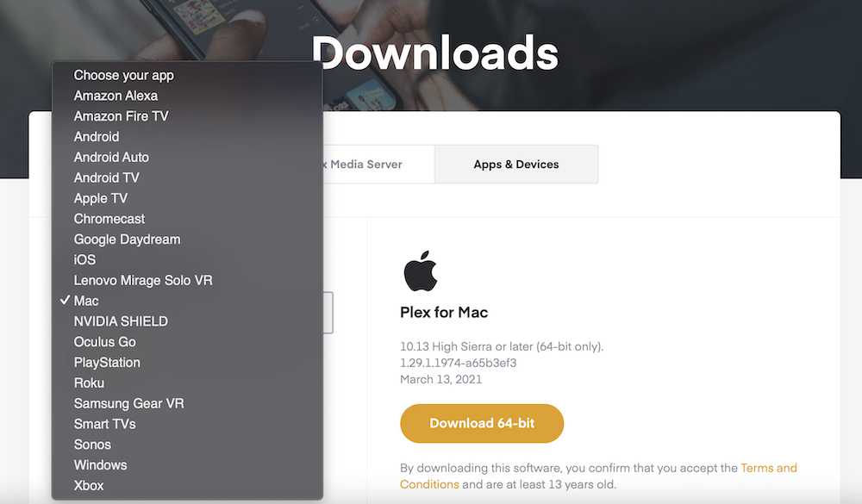Select Lenovo Mirage Solo VR
The width and height of the screenshot is (862, 504).
click(x=187, y=280)
